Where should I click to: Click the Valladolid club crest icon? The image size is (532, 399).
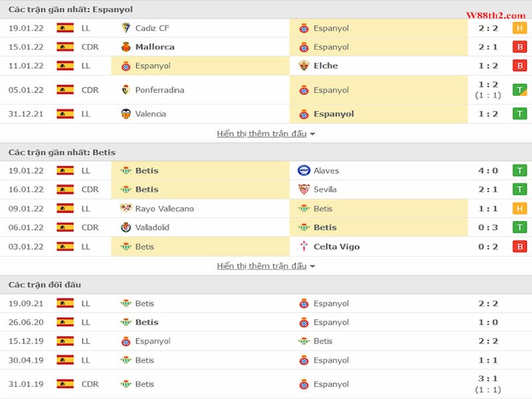[126, 227]
